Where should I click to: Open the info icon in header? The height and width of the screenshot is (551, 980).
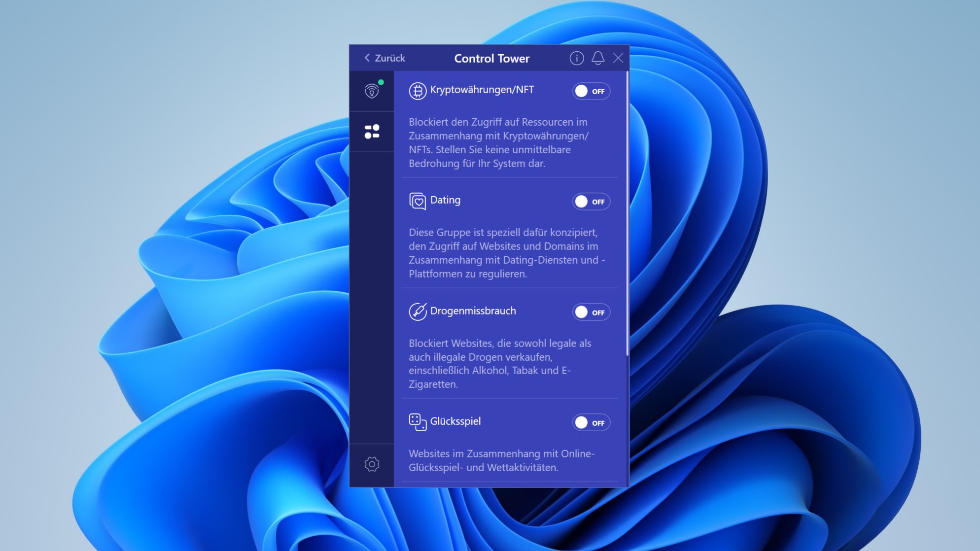577,58
